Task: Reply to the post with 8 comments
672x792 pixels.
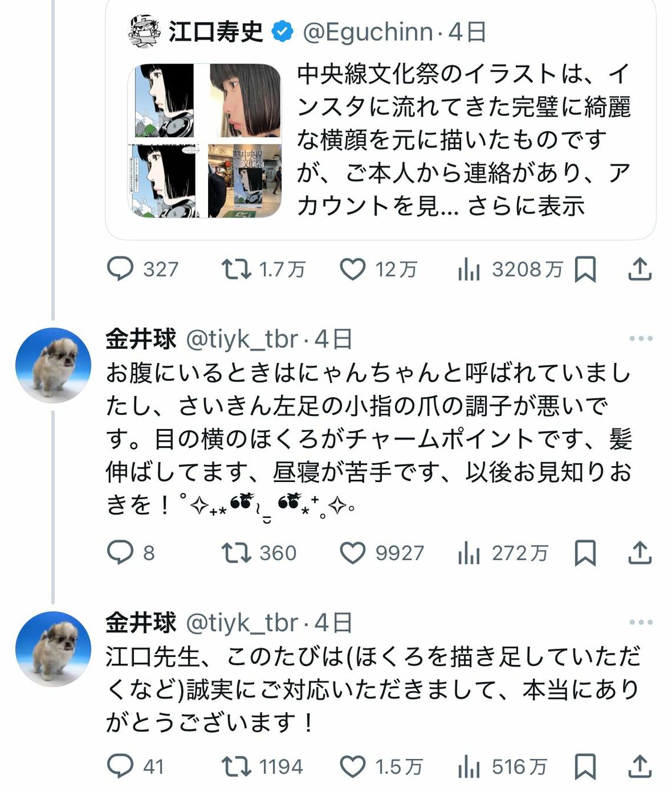Action: [120, 553]
